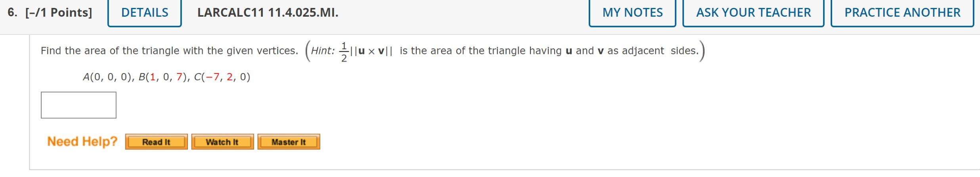The width and height of the screenshot is (980, 177).
Task: Click the ||u × v|| formula in the hint
Action: [x=371, y=51]
